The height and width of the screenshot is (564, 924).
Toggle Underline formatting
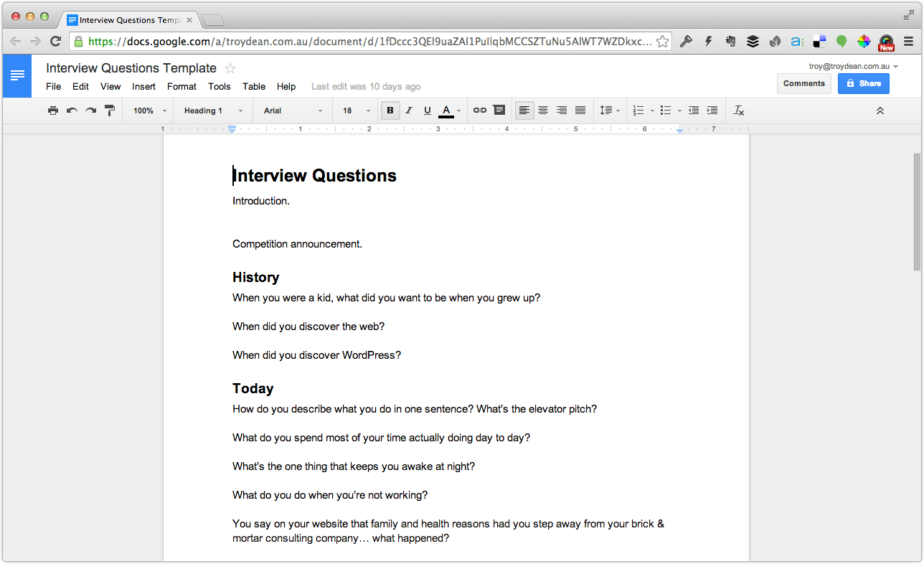[428, 111]
